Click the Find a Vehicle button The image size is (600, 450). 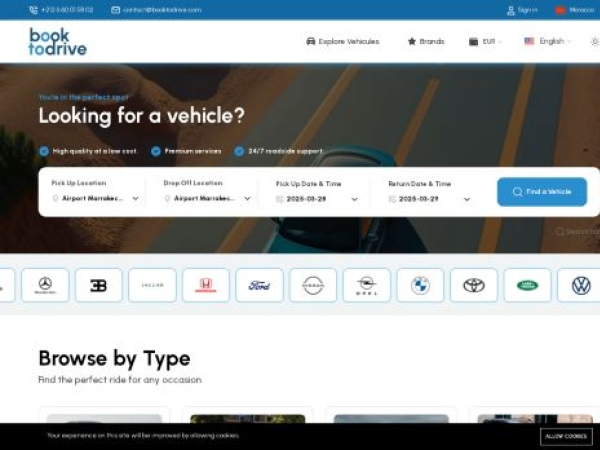pos(542,192)
